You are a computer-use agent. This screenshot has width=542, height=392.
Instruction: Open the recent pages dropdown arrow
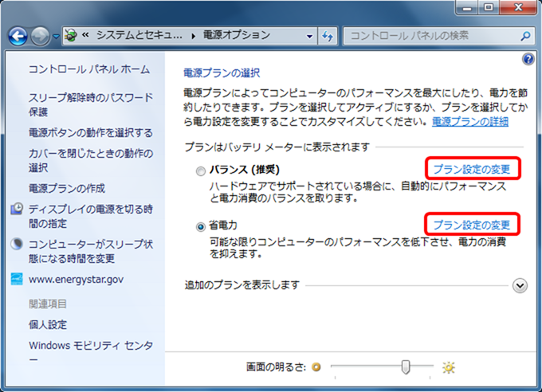[56, 37]
